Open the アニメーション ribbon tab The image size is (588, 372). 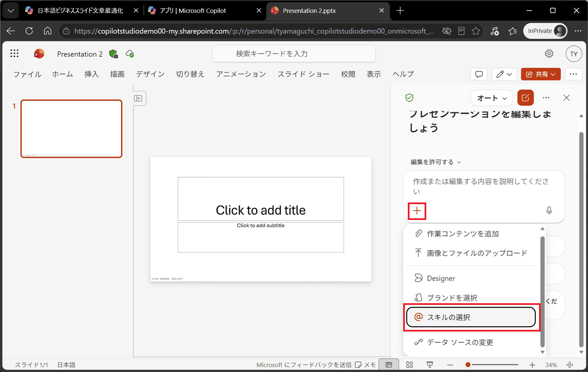(241, 74)
